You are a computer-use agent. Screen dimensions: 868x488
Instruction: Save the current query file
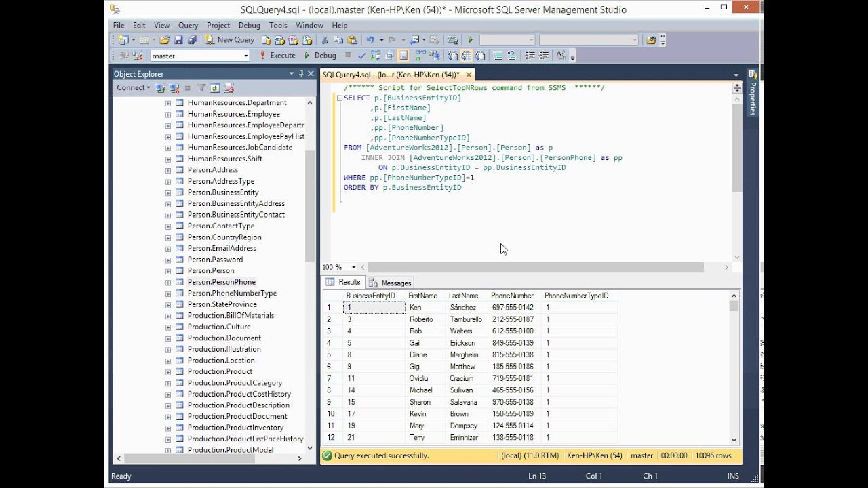[178, 40]
